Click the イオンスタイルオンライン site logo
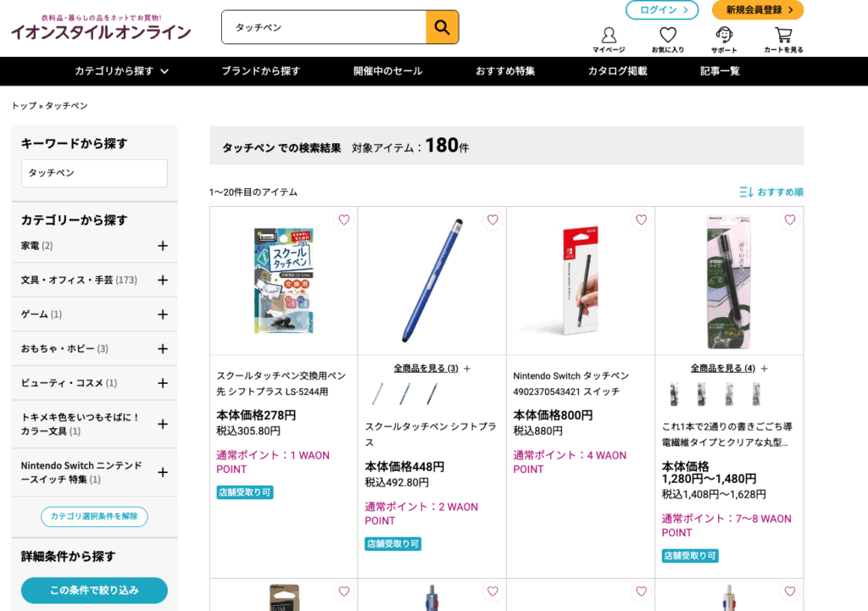Image resolution: width=868 pixels, height=611 pixels. [101, 28]
